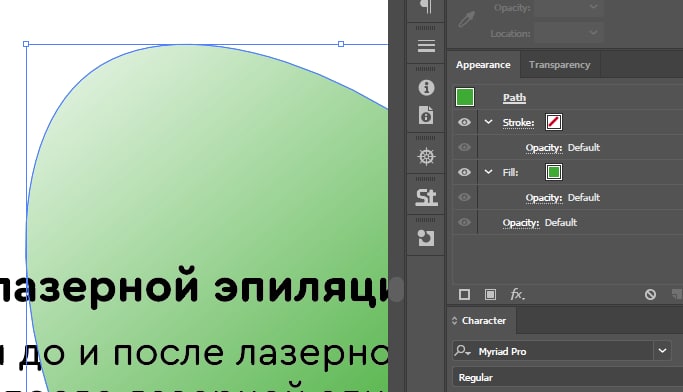Click the font search magnifier icon
The height and width of the screenshot is (392, 683).
pyautogui.click(x=462, y=351)
